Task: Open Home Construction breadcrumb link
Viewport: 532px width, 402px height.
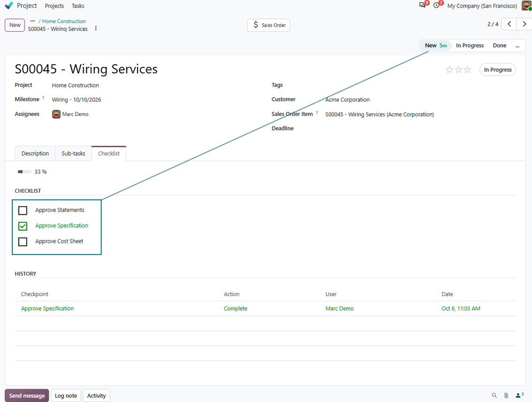Action: (64, 21)
